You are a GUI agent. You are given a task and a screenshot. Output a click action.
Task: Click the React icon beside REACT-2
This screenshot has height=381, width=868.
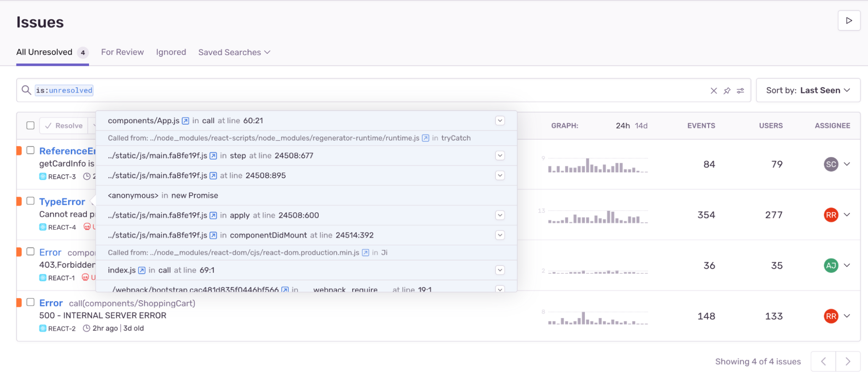(x=43, y=328)
